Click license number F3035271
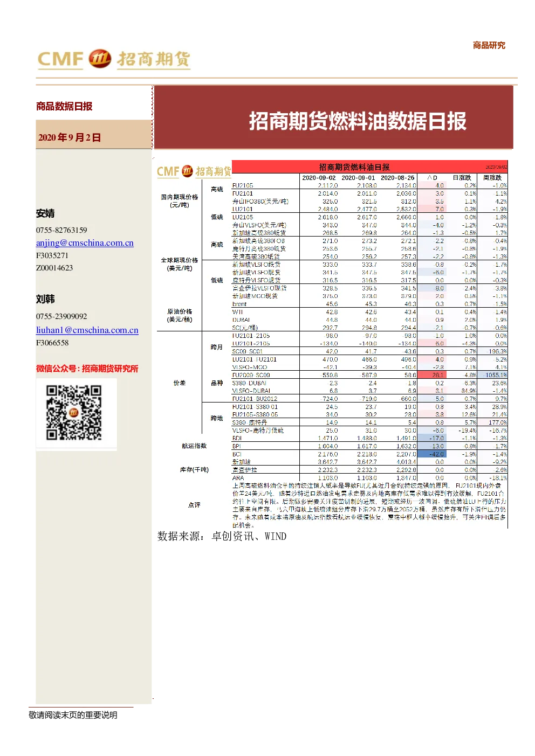The width and height of the screenshot is (535, 756). 52,255
